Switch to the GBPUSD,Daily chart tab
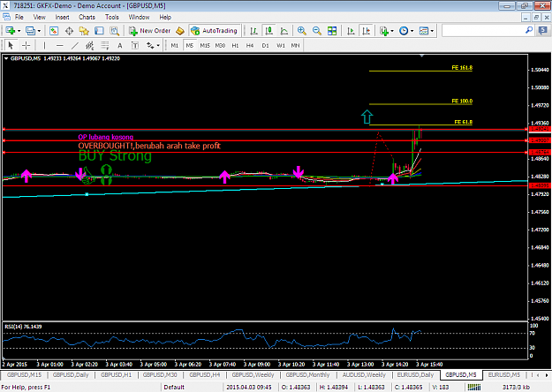 coord(71,374)
